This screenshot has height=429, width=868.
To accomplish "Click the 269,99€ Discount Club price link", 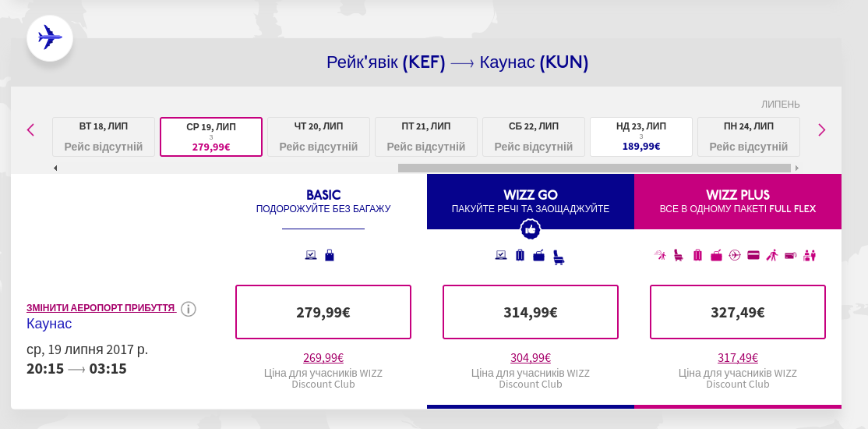I will pyautogui.click(x=323, y=358).
